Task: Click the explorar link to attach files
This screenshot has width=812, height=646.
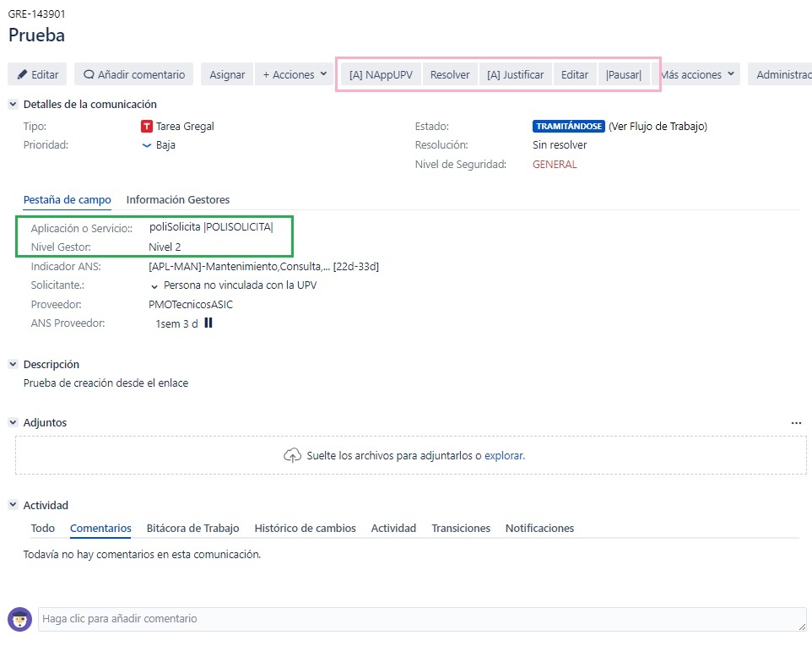Action: point(503,455)
